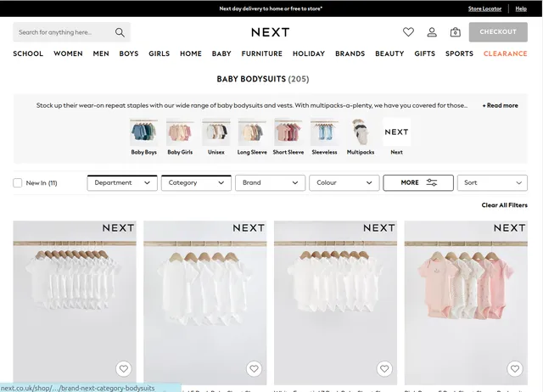
Task: Open the first white bodysuit multipack image
Action: (x=75, y=303)
